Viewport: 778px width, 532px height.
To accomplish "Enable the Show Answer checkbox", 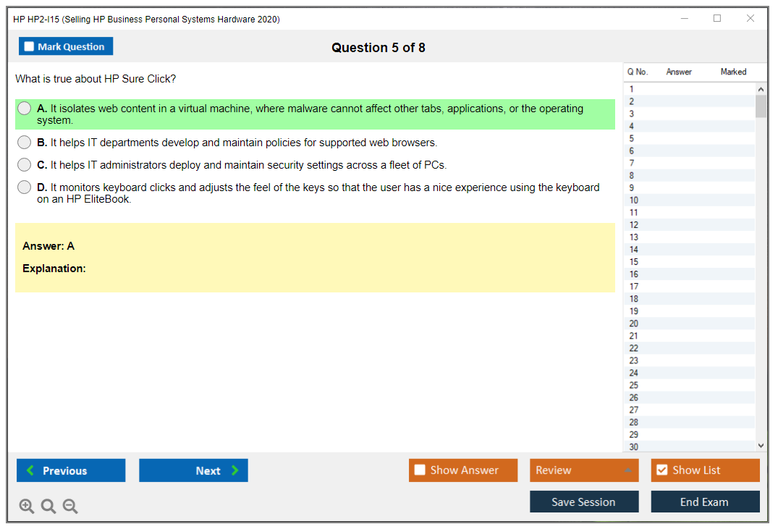I will click(x=420, y=470).
